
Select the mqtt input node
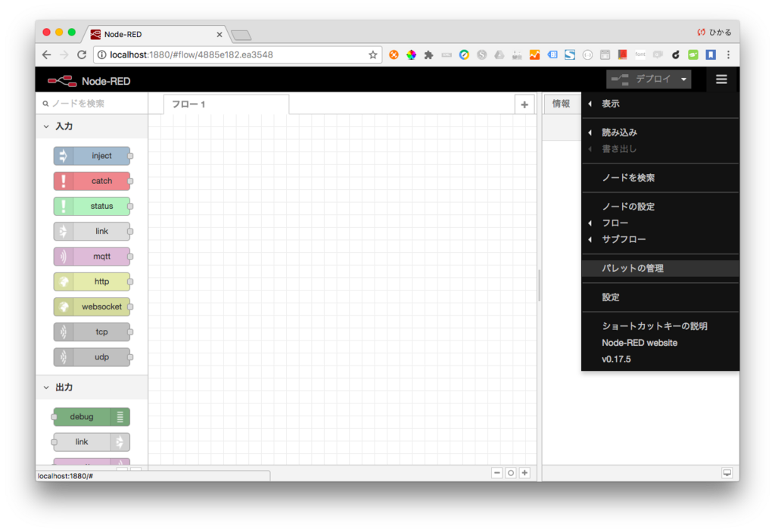click(92, 257)
